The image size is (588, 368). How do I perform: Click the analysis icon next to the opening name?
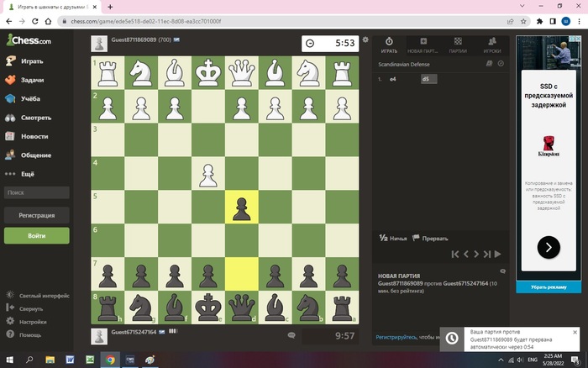tap(501, 63)
